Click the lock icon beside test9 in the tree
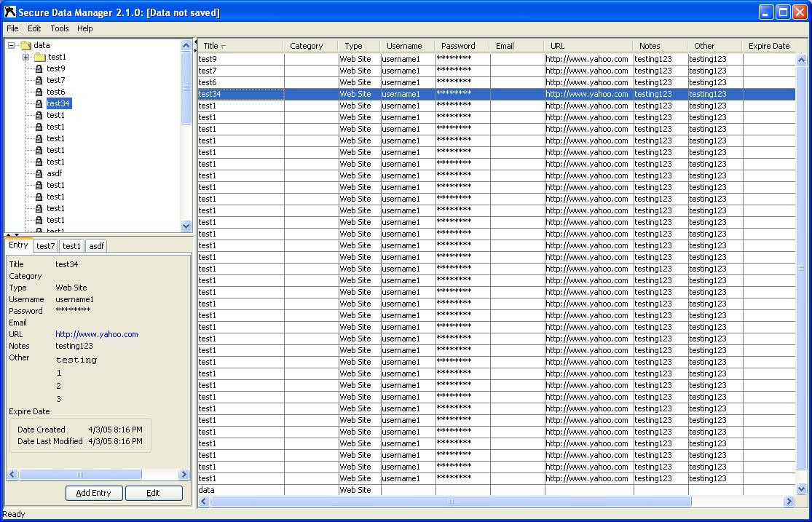Screen dimensions: 812x522 (x=39, y=68)
